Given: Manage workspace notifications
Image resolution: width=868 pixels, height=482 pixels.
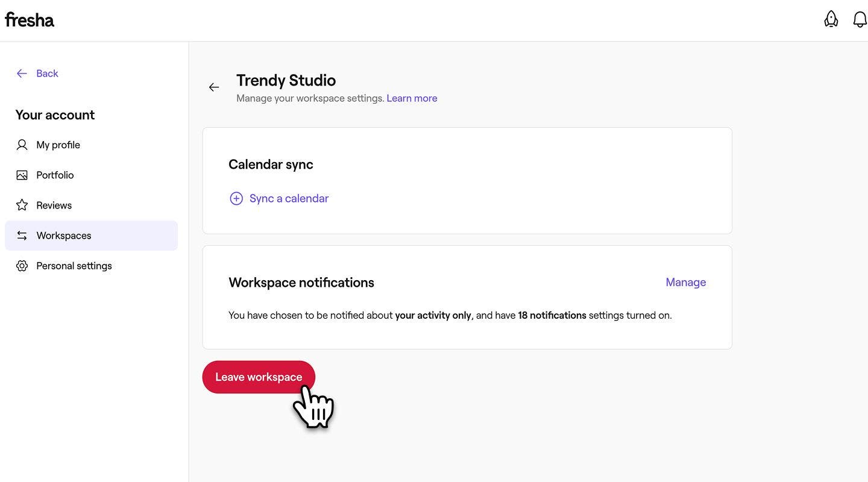Looking at the screenshot, I should click(685, 282).
